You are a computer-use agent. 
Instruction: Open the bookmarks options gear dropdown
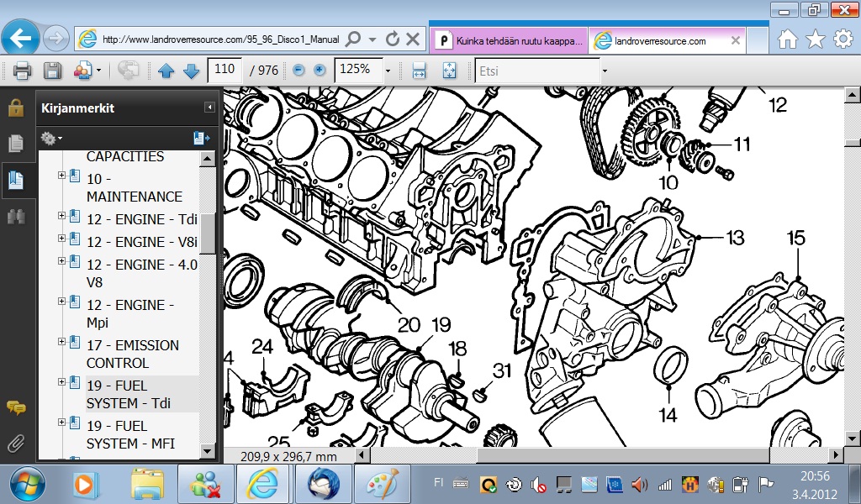pyautogui.click(x=52, y=138)
